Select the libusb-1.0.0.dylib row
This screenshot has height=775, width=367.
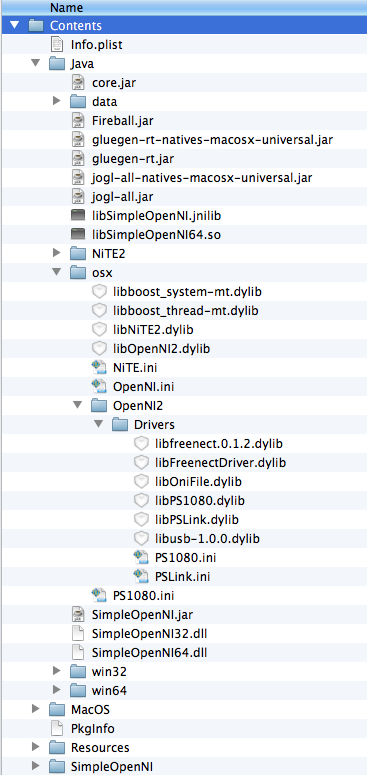coord(183,538)
